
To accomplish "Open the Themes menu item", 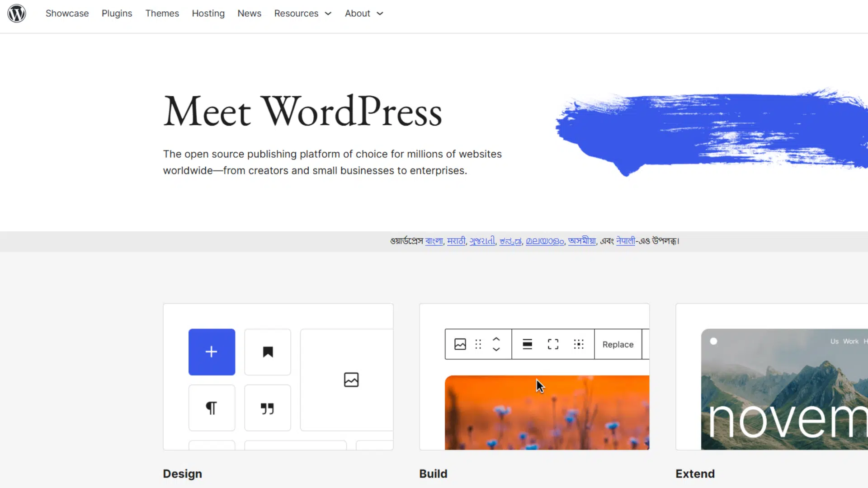I will (162, 14).
